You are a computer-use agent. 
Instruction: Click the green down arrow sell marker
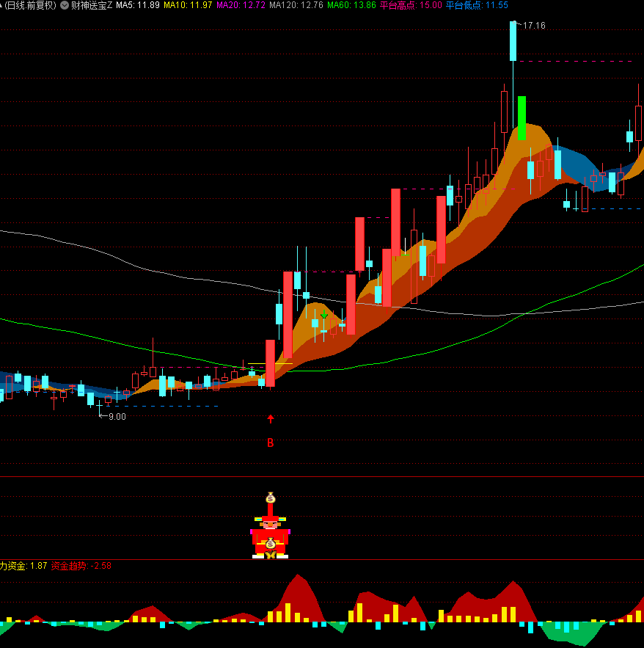coord(323,314)
